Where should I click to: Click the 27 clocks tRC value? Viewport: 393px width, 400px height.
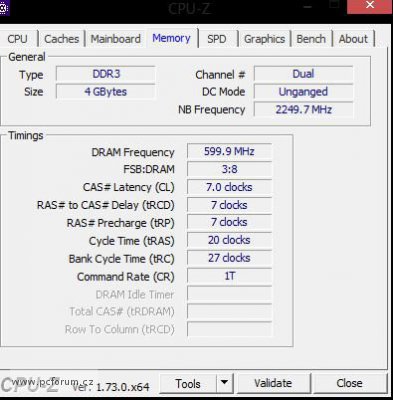click(229, 258)
